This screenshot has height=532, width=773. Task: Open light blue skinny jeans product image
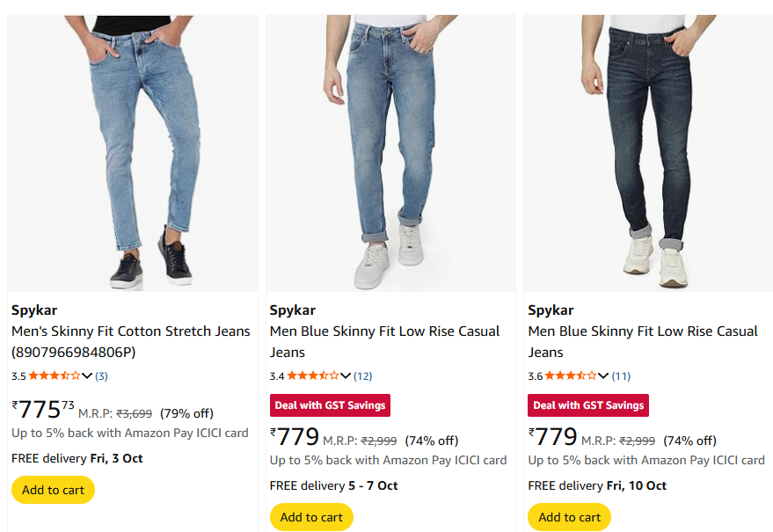click(x=133, y=153)
